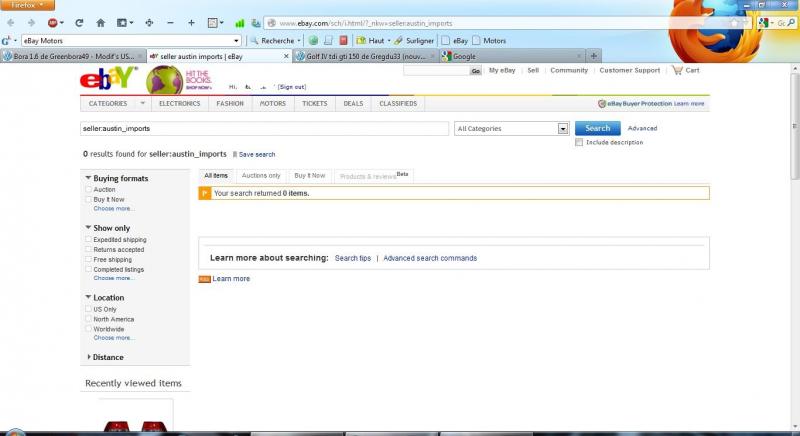Click the magnifier in browser search box
Viewport: 800px width, 436px height.
coord(791,23)
